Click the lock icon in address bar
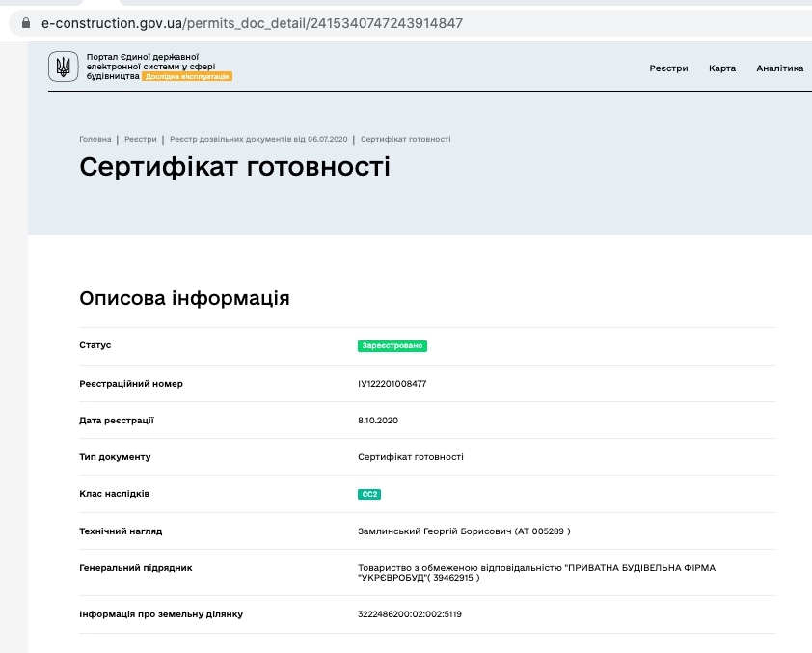 pyautogui.click(x=26, y=23)
